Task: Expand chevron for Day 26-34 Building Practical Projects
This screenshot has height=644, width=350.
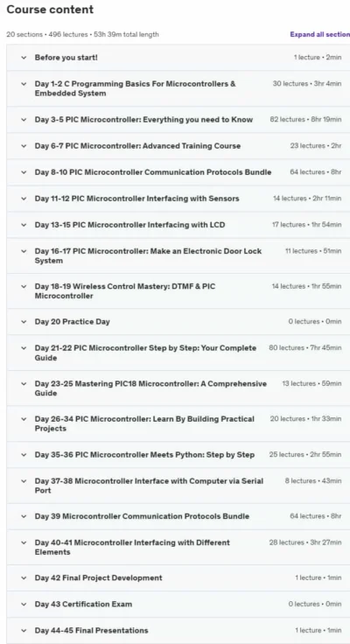Action: [x=24, y=419]
